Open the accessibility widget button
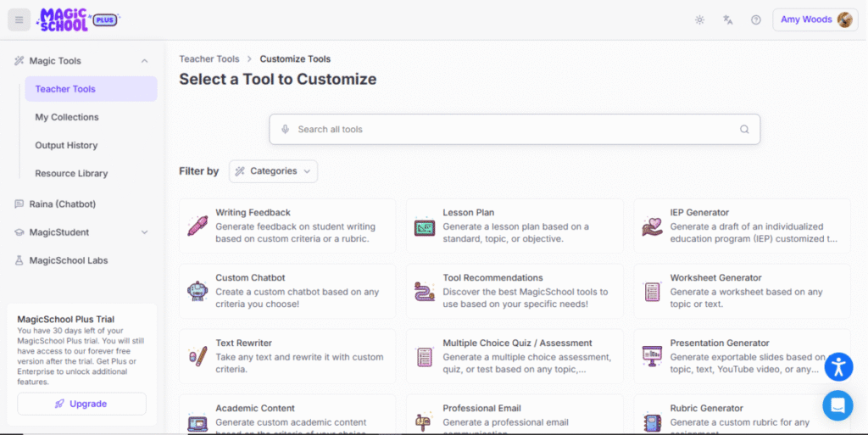 pos(837,366)
